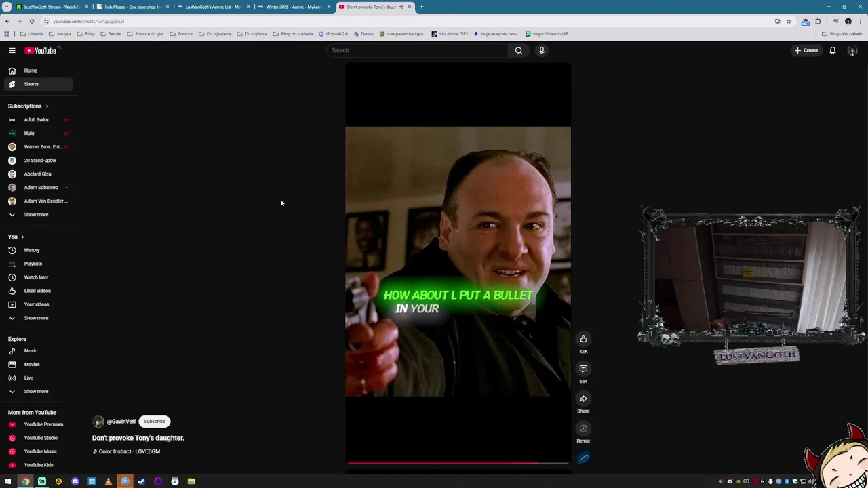This screenshot has height=488, width=868.
Task: Expand the You section chevron
Action: tap(22, 237)
